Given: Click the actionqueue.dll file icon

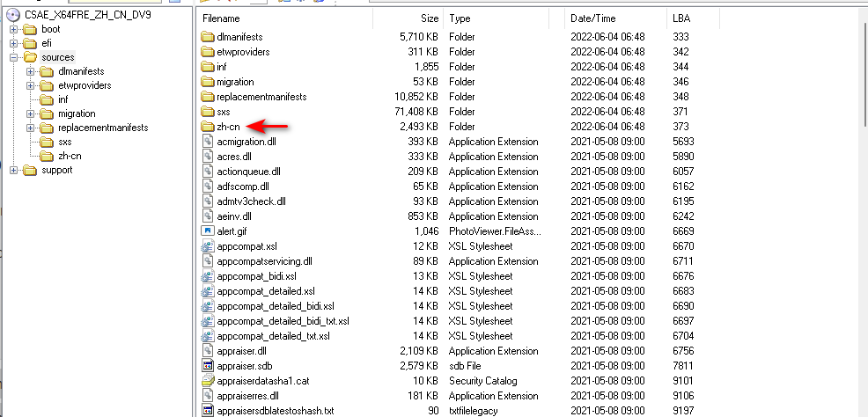Looking at the screenshot, I should (x=208, y=172).
